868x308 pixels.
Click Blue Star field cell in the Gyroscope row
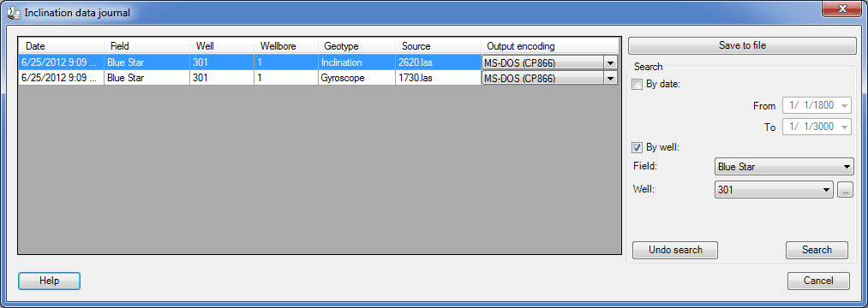coord(147,78)
